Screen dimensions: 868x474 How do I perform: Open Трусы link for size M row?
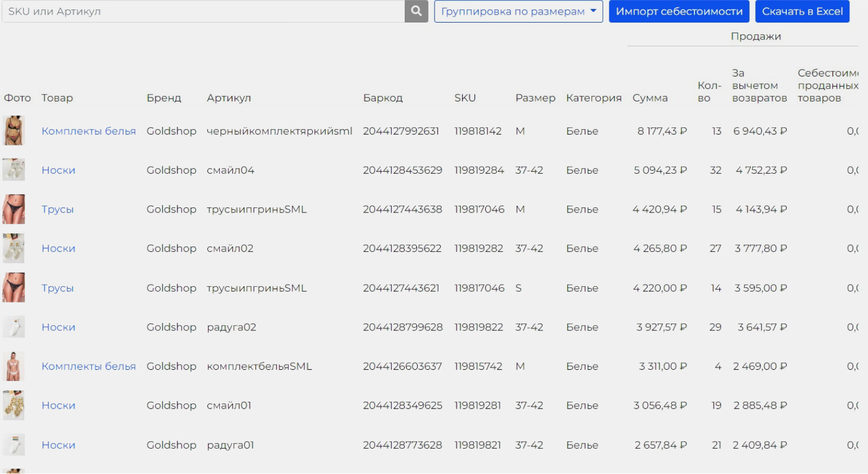tap(57, 209)
